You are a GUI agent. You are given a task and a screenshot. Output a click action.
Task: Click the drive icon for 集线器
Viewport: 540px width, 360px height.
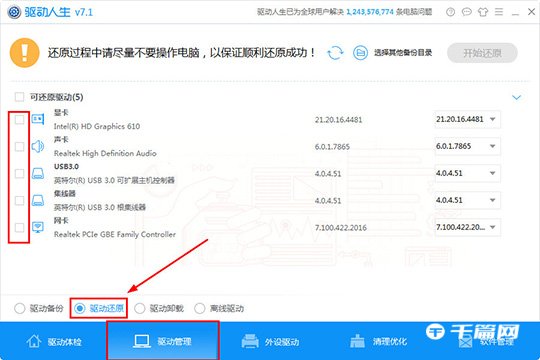(x=38, y=200)
